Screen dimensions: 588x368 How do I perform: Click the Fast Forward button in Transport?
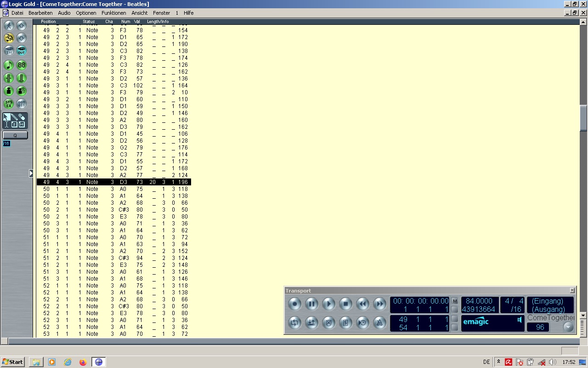(379, 304)
